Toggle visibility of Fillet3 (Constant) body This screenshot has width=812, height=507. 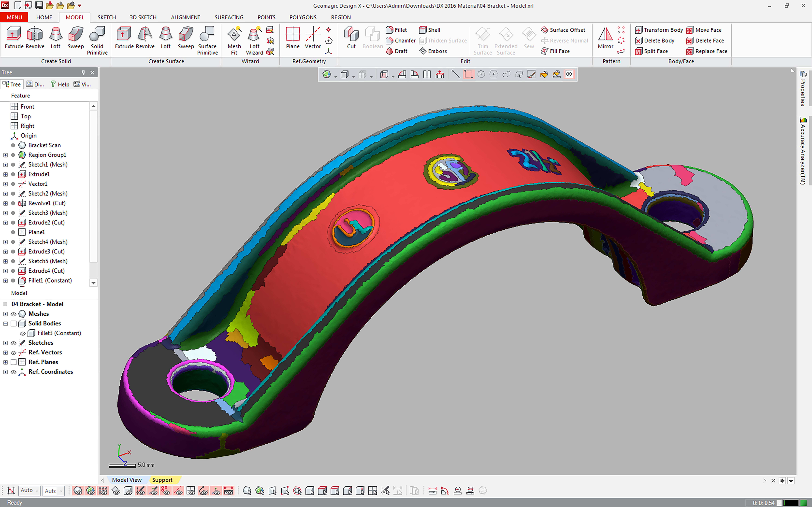coord(23,333)
